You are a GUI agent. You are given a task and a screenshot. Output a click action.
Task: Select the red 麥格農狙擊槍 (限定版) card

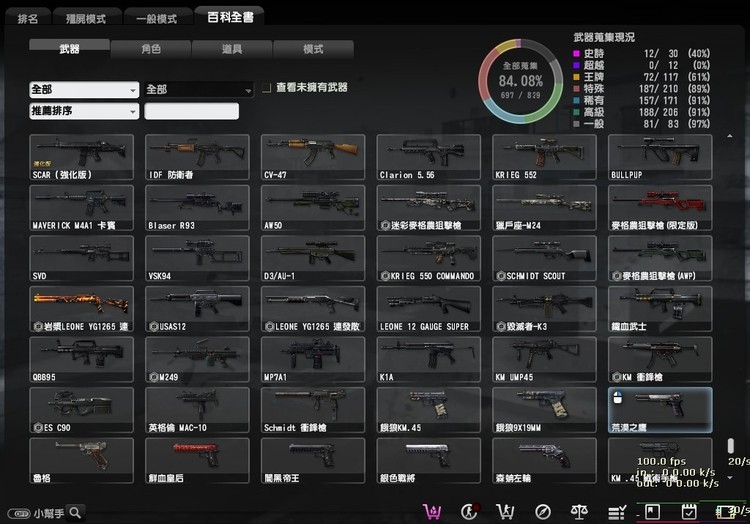(660, 208)
